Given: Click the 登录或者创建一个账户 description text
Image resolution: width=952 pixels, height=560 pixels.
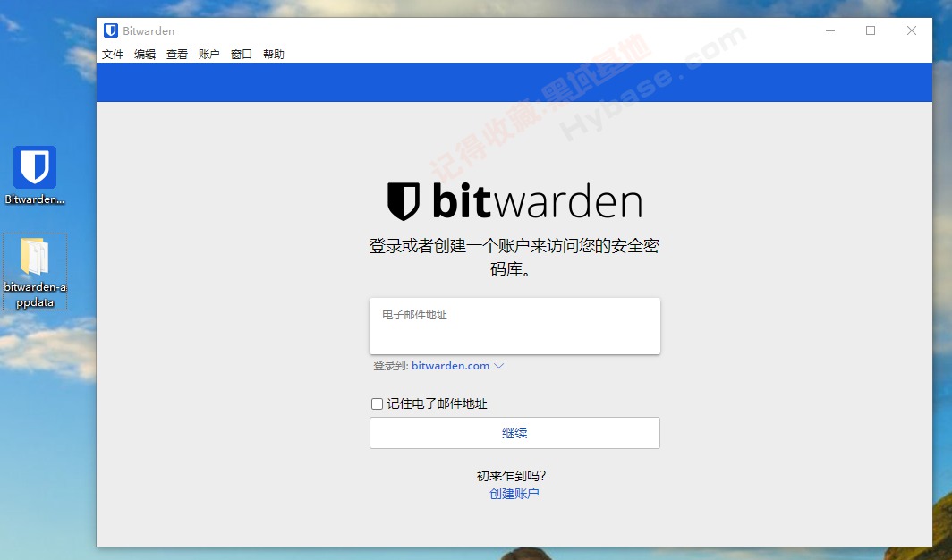Looking at the screenshot, I should click(x=514, y=257).
